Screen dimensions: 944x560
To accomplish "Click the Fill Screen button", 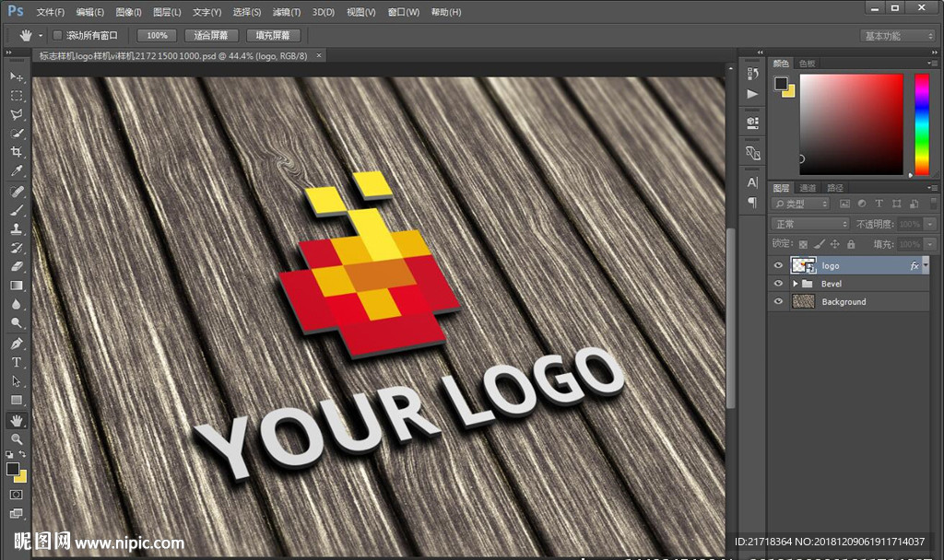I will (x=273, y=36).
